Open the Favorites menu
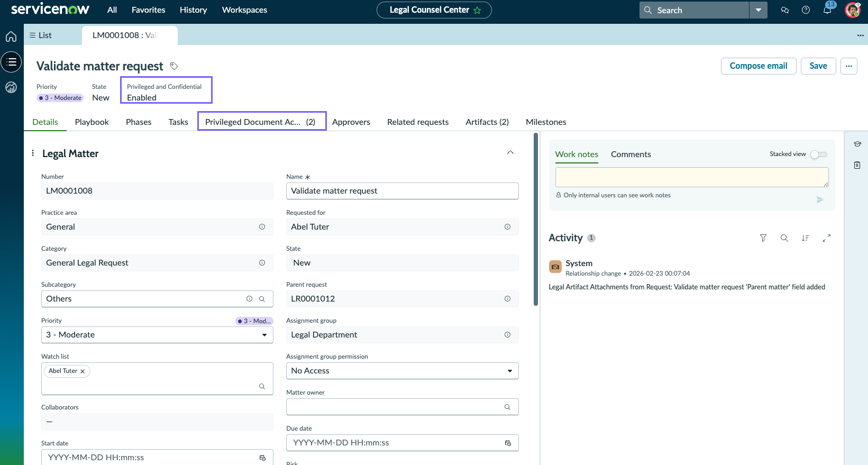The height and width of the screenshot is (465, 868). (148, 10)
